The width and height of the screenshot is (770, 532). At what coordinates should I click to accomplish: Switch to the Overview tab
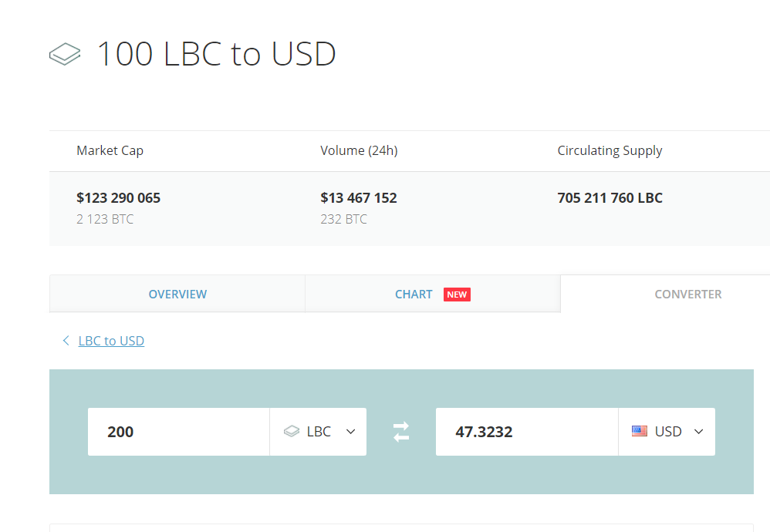(x=177, y=294)
